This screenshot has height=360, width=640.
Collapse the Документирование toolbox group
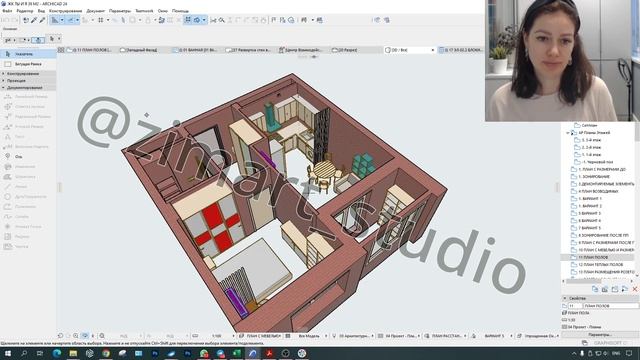28,87
